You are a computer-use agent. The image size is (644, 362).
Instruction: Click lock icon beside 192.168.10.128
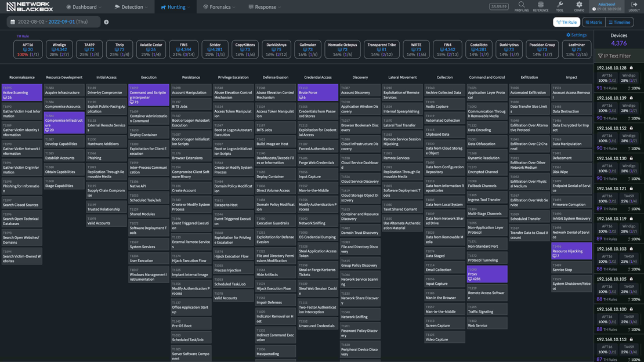pyautogui.click(x=631, y=68)
